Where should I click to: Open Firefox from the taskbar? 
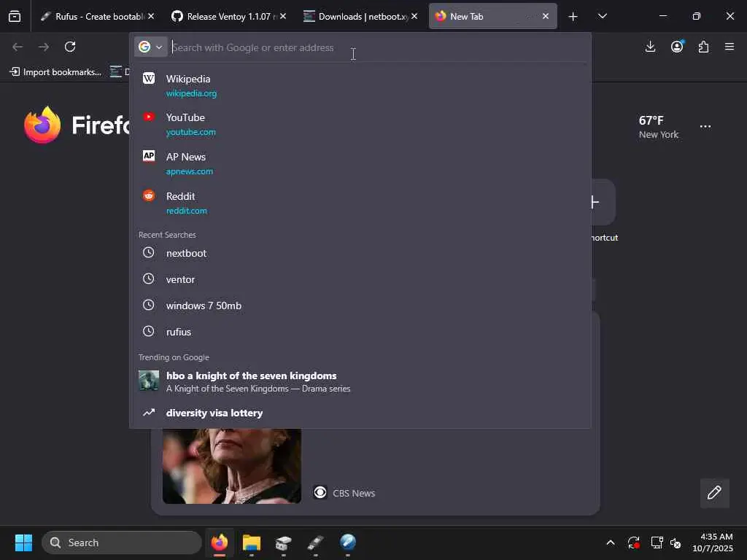coord(219,542)
